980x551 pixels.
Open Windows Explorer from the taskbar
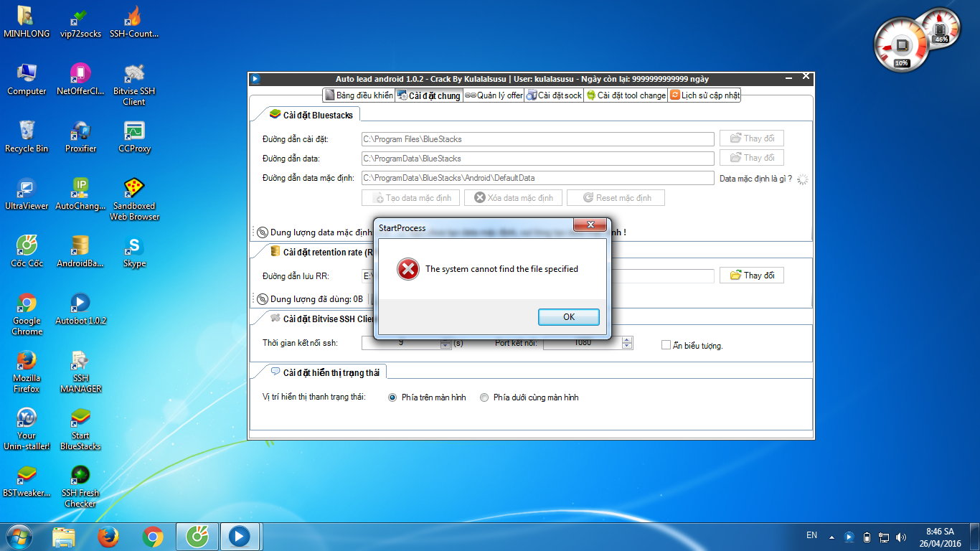[64, 536]
